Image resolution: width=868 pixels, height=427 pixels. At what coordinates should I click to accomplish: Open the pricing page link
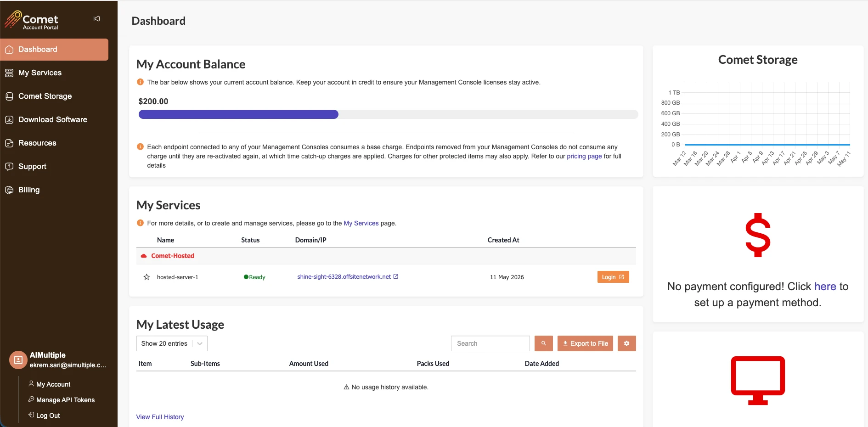pos(584,156)
